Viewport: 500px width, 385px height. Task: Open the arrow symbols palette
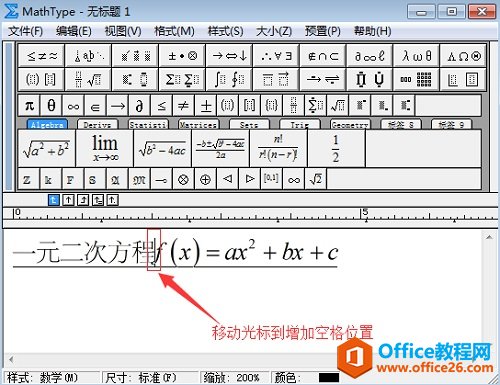pyautogui.click(x=229, y=56)
